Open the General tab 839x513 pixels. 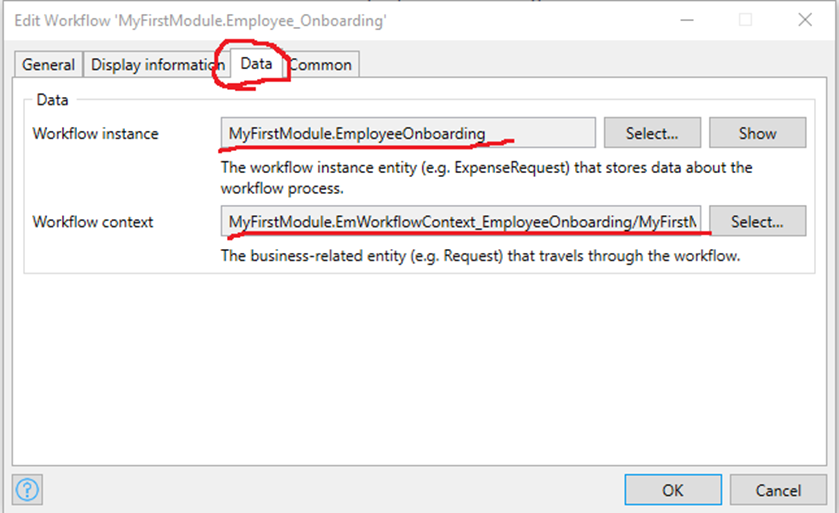[48, 65]
